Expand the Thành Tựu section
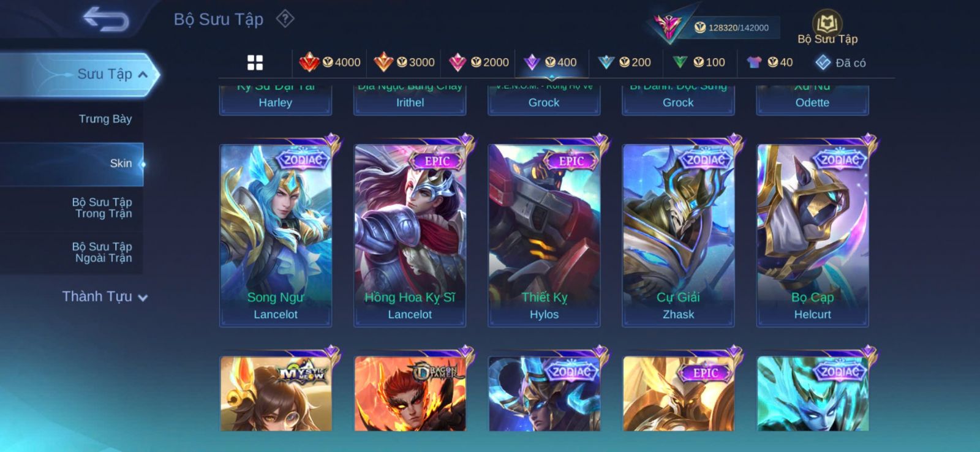980x452 pixels. tap(104, 296)
